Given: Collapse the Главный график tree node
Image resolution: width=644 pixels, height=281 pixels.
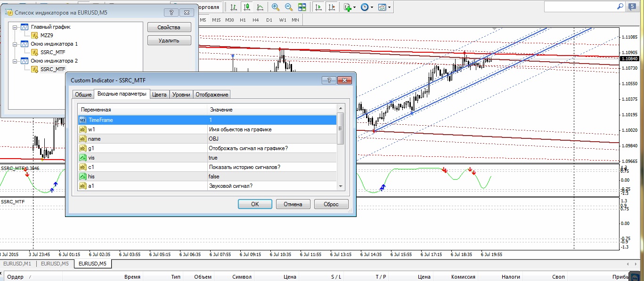Looking at the screenshot, I should (x=15, y=27).
